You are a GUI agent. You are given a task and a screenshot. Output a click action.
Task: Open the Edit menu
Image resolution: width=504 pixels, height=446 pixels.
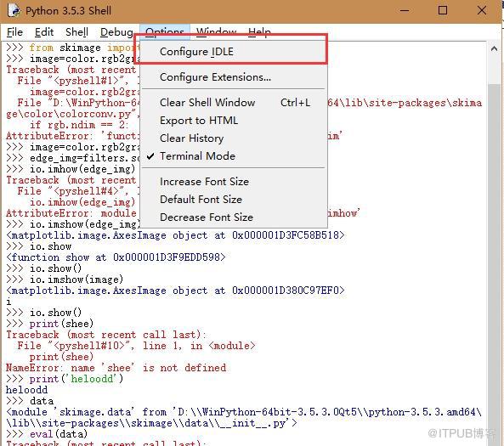coord(44,32)
